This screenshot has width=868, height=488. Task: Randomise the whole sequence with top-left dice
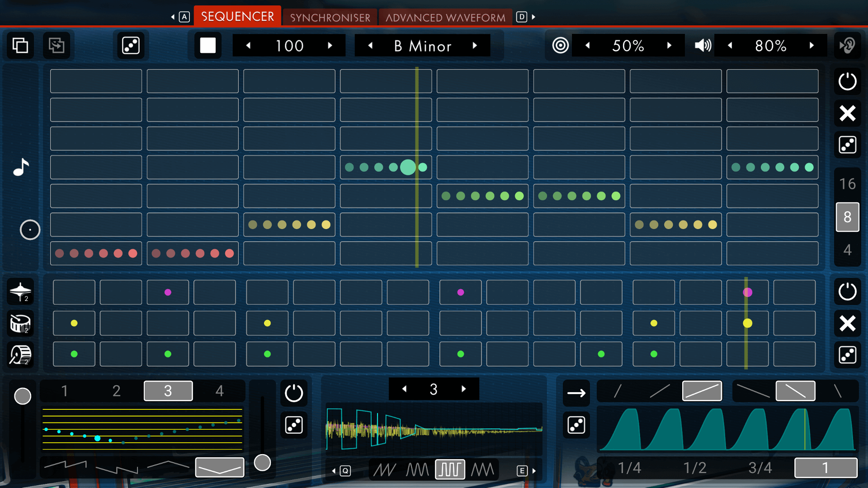(x=131, y=46)
